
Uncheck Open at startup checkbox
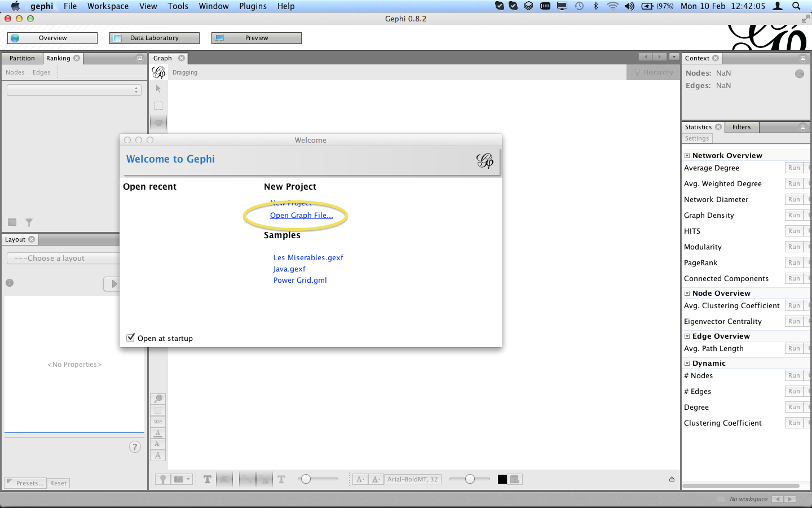tap(131, 338)
